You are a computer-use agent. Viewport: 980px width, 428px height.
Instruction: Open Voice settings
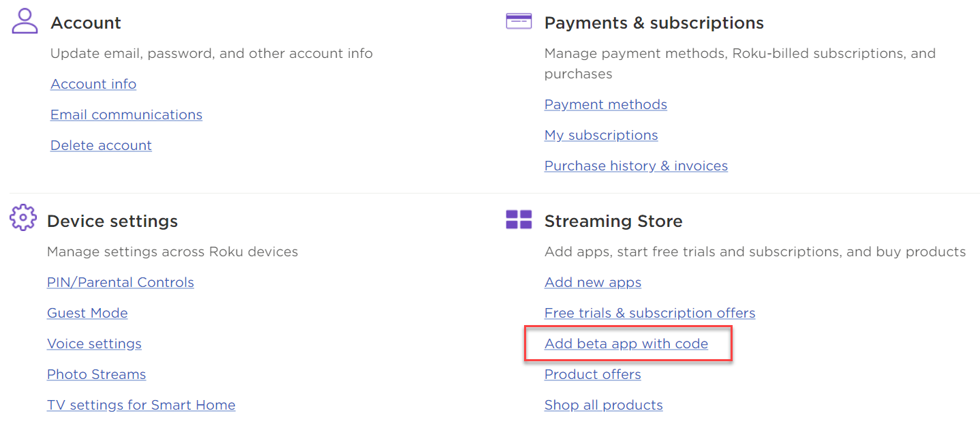(94, 343)
